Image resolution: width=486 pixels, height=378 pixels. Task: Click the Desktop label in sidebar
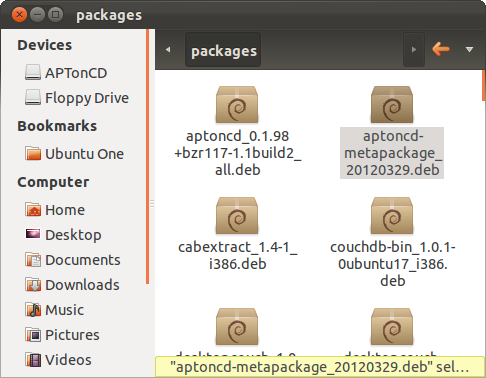click(73, 235)
